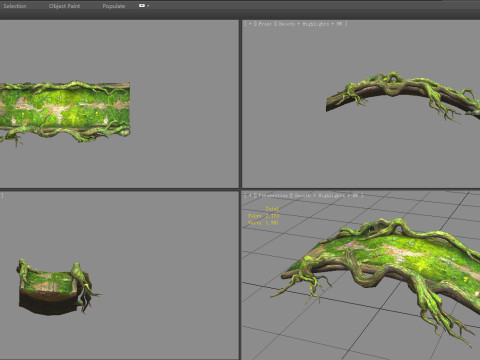The height and width of the screenshot is (360, 480).
Task: Toggle the ribbon minimize icon after Populate
Action: click(142, 6)
